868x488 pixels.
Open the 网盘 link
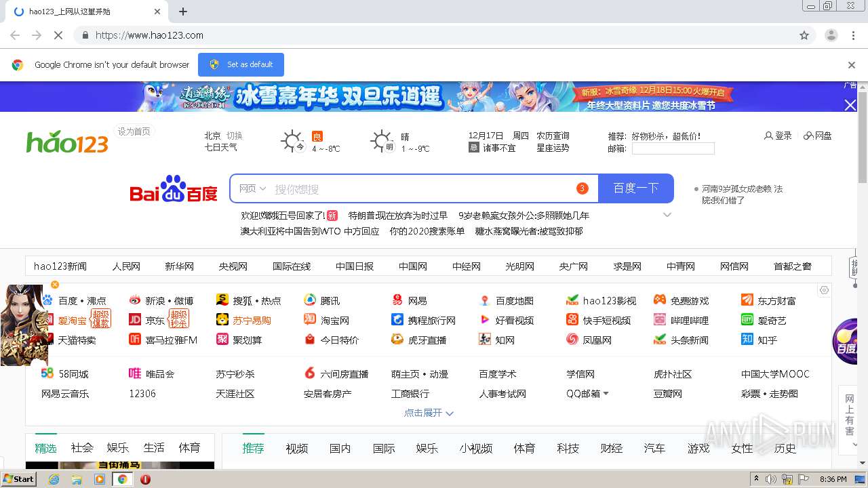pyautogui.click(x=818, y=136)
